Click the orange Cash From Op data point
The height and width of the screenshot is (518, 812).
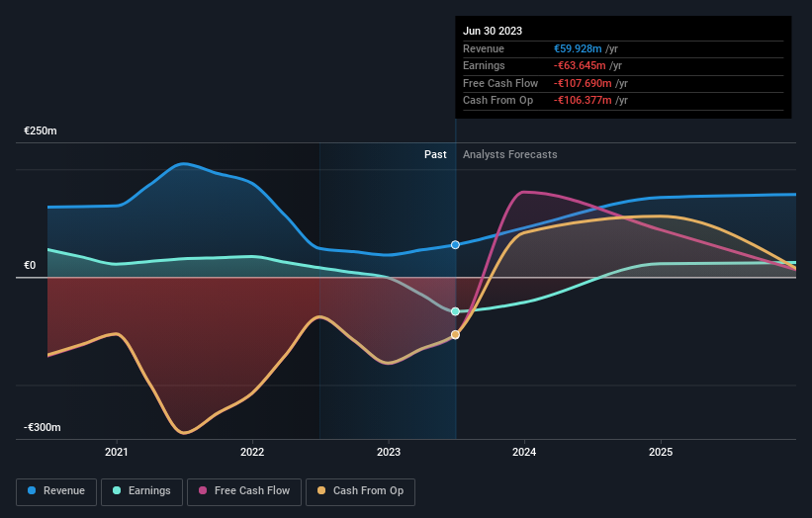pos(455,335)
